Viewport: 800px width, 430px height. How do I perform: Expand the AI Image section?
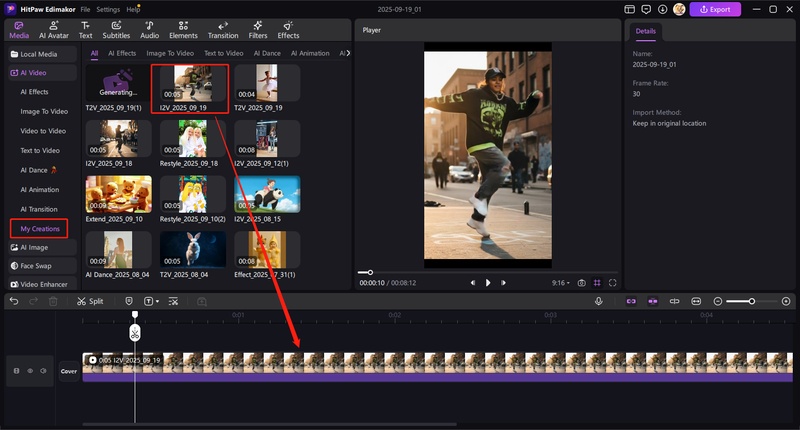coord(42,247)
